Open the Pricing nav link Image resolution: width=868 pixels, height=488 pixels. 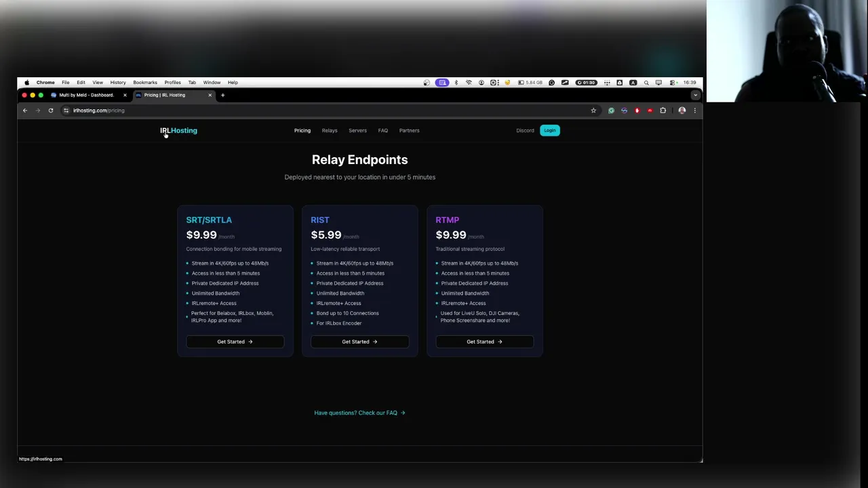302,130
